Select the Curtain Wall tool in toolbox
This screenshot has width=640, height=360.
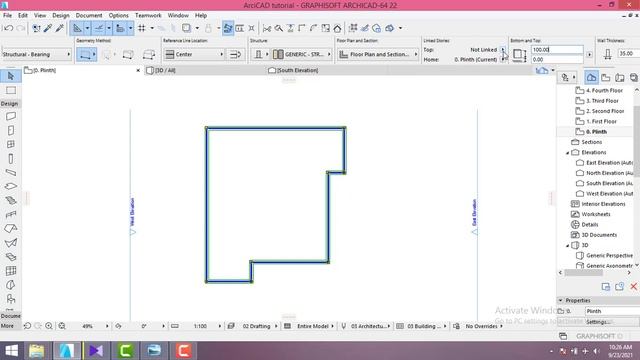11,271
